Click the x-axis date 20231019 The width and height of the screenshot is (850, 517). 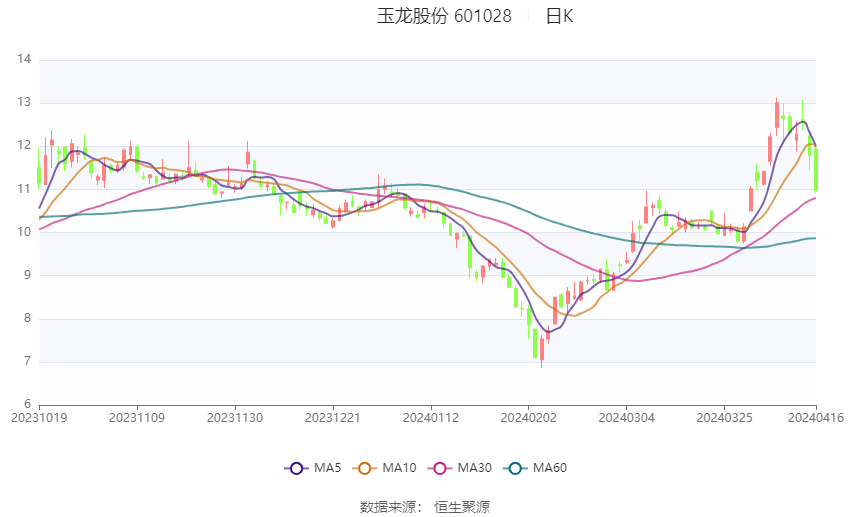tap(39, 418)
